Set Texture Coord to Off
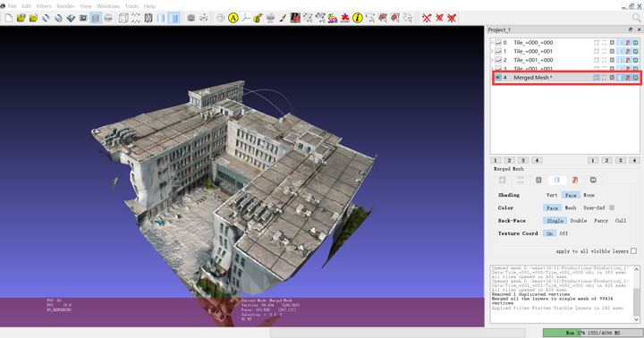 click(563, 233)
